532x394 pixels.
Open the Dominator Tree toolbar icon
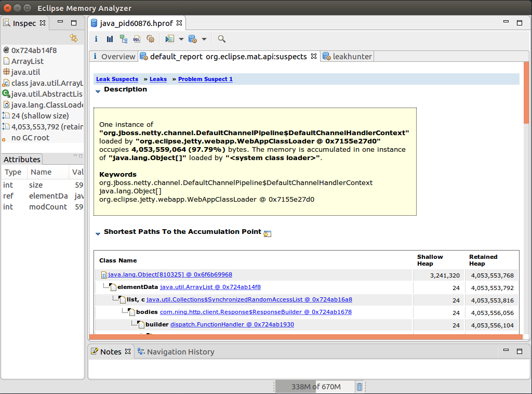(124, 39)
